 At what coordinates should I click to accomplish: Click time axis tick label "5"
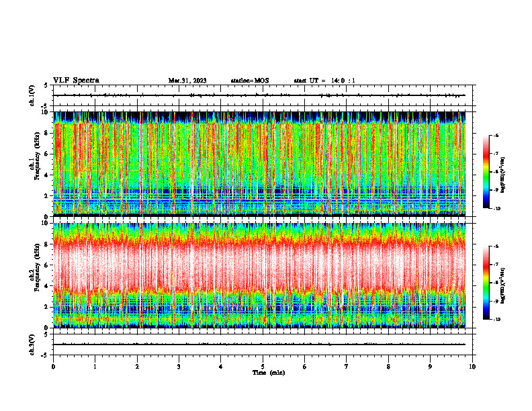click(263, 367)
